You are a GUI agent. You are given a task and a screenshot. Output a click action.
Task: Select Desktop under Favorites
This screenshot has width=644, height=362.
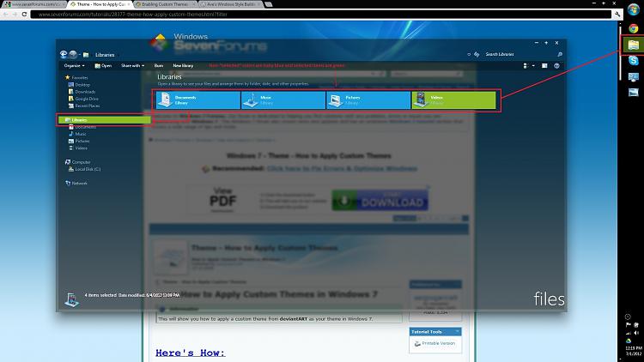(x=79, y=85)
